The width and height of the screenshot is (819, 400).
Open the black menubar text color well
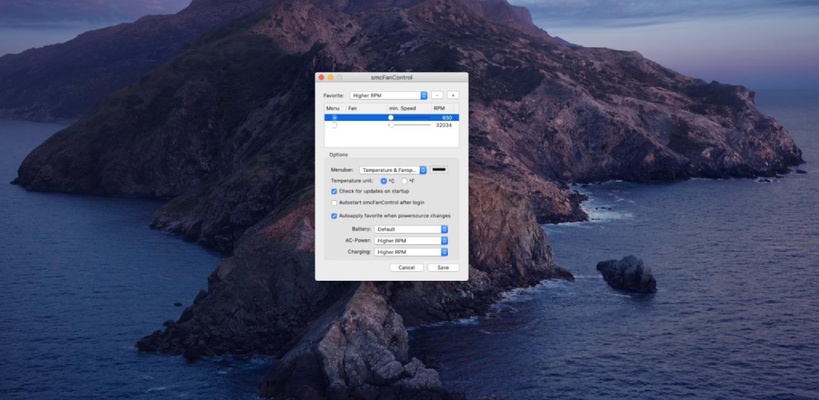439,170
